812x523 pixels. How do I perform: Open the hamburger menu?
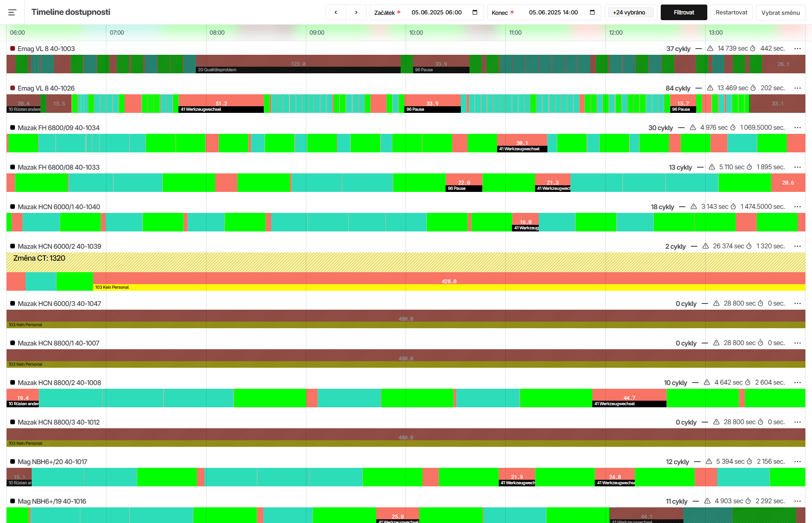pos(12,12)
